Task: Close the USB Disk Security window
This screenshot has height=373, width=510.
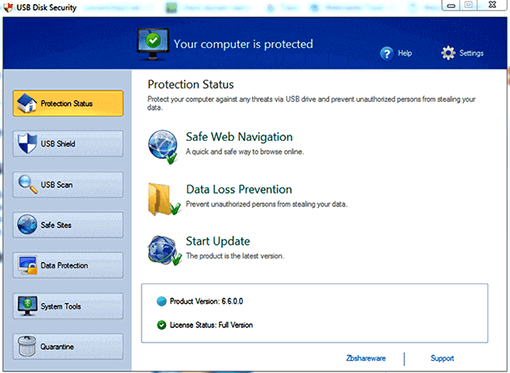Action: pyautogui.click(x=492, y=5)
